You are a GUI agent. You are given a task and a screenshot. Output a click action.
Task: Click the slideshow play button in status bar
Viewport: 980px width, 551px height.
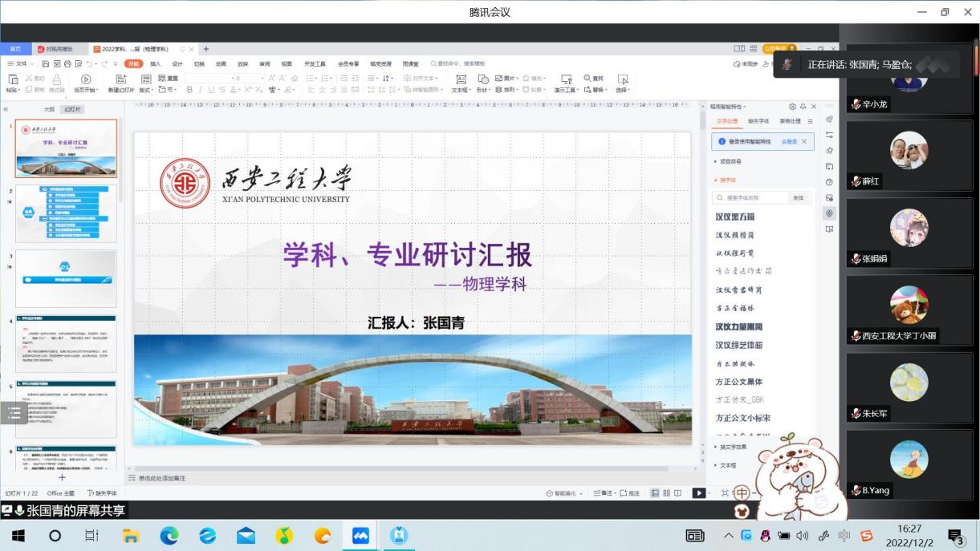(699, 493)
